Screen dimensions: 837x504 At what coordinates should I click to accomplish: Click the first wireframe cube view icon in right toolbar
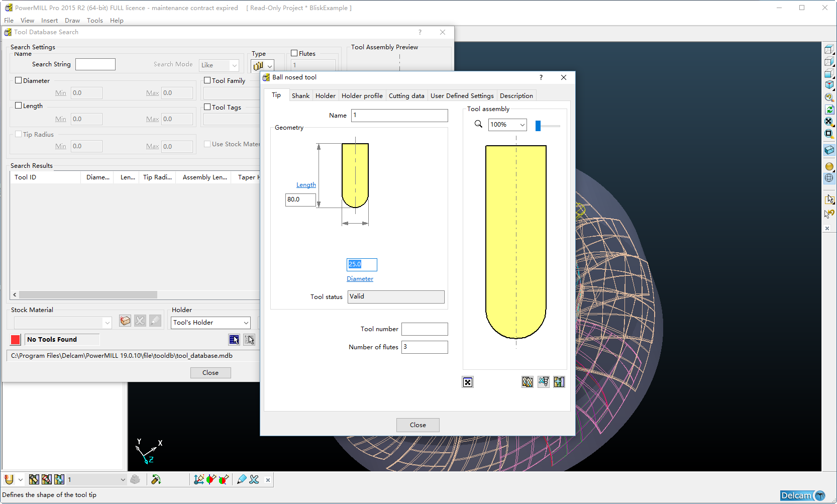(829, 49)
